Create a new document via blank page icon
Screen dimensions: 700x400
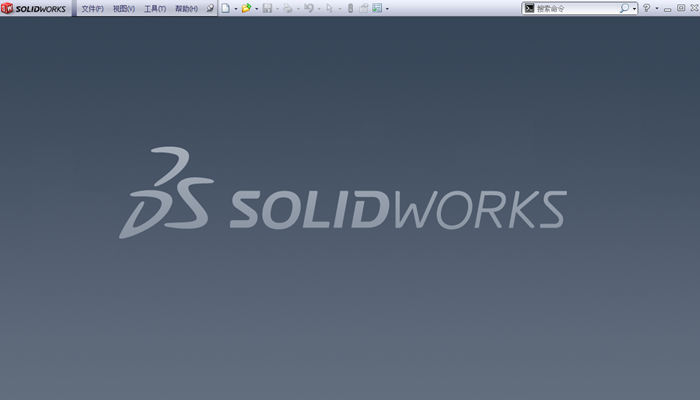pos(226,8)
